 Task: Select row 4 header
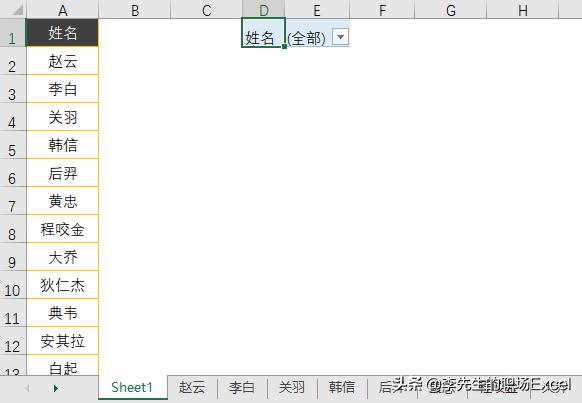point(13,117)
